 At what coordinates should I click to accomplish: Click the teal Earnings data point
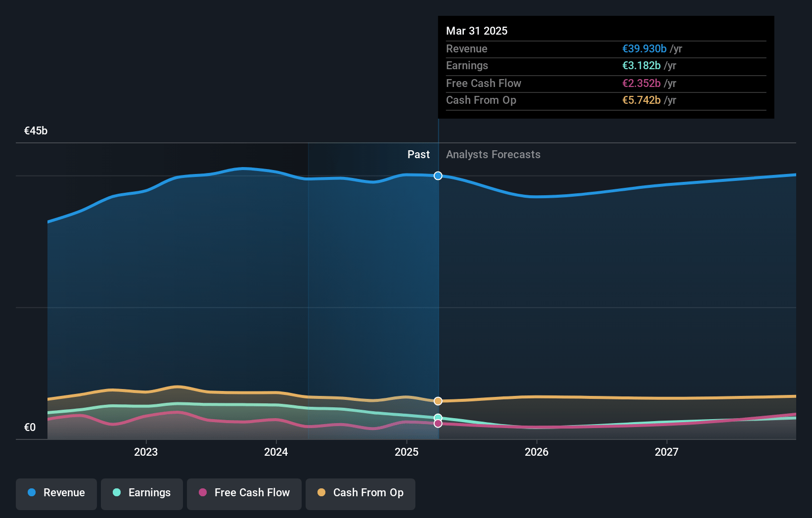pyautogui.click(x=438, y=418)
